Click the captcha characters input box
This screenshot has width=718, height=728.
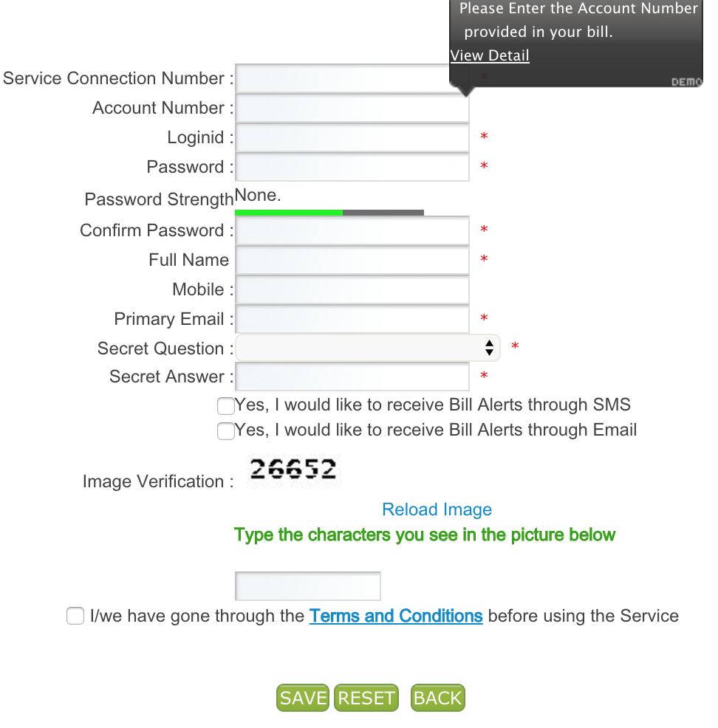coord(307,586)
